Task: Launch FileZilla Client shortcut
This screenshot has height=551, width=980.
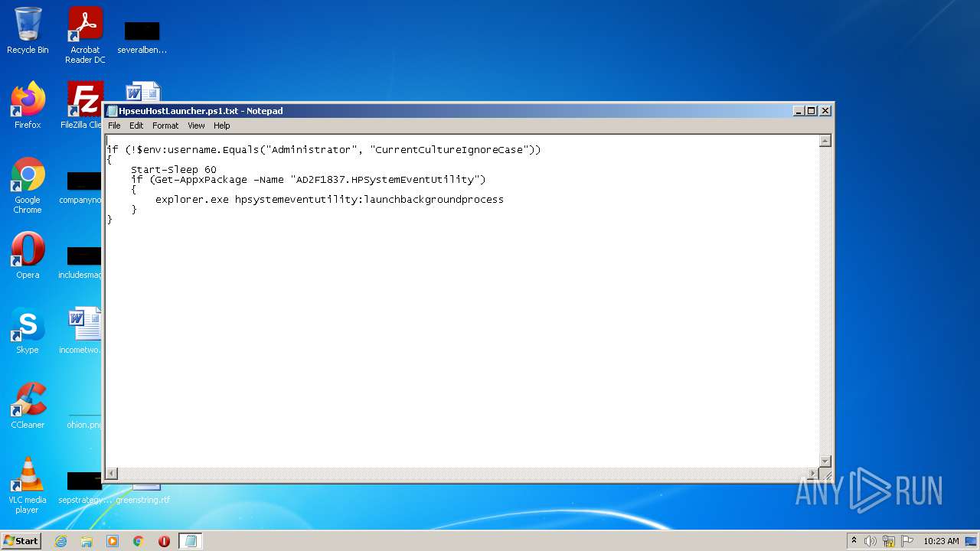Action: 83,105
